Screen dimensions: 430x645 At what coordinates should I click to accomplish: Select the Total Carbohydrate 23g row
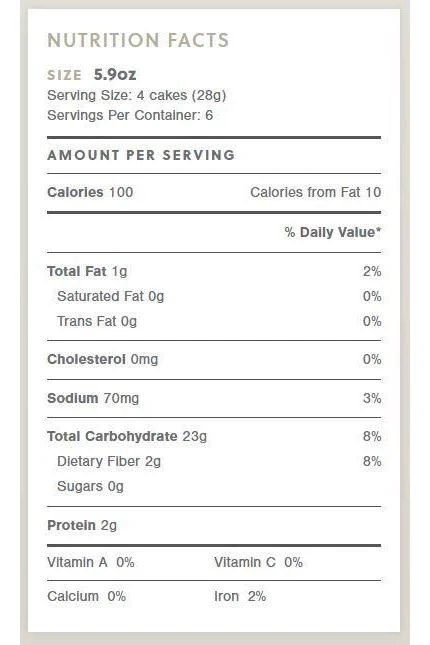coord(214,436)
